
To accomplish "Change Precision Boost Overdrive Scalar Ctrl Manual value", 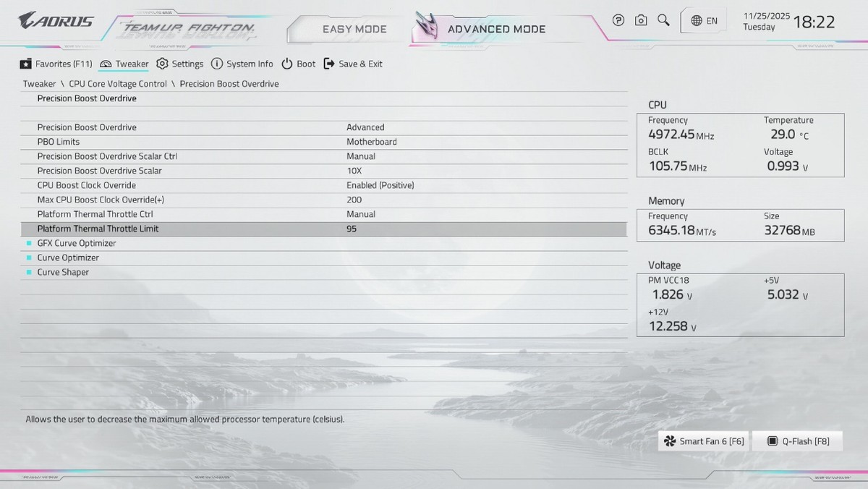I will click(361, 156).
